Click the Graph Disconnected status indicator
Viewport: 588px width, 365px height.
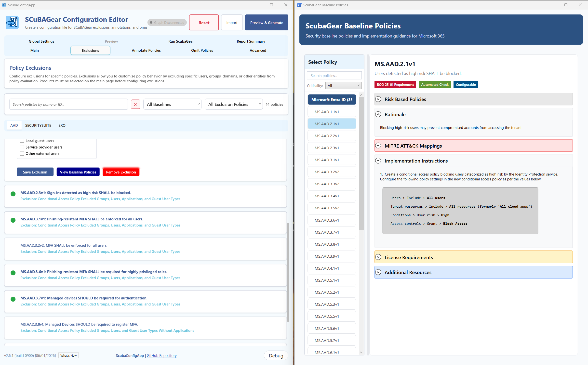(x=167, y=23)
